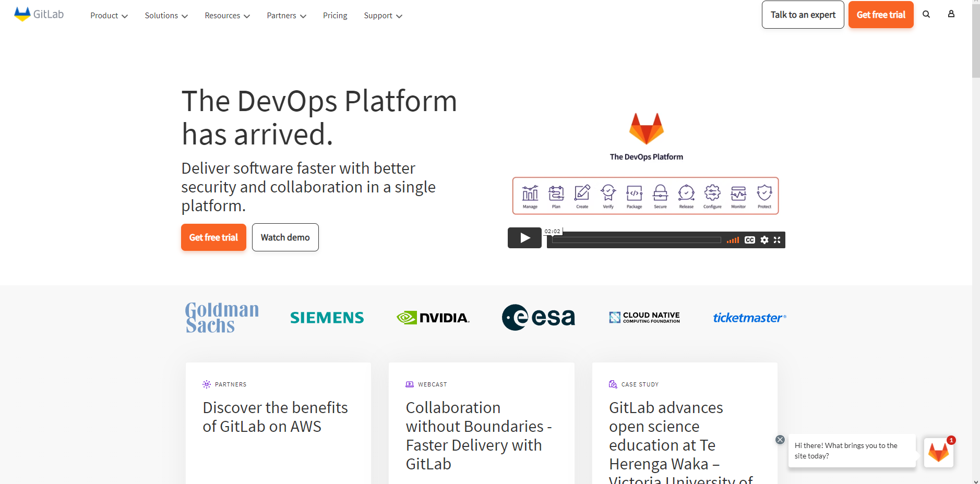Screen dimensions: 980x484
Task: Expand the Product menu
Action: pyautogui.click(x=109, y=16)
